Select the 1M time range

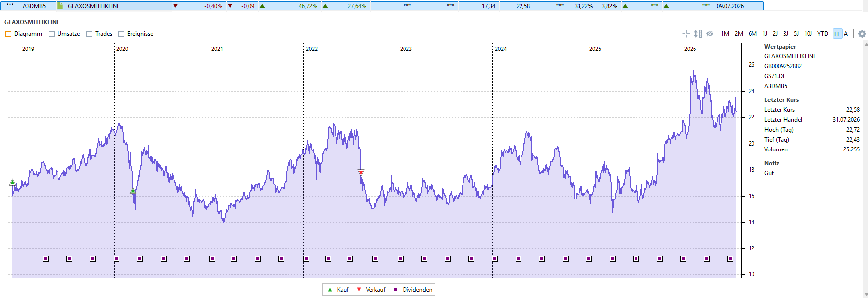[x=725, y=34]
